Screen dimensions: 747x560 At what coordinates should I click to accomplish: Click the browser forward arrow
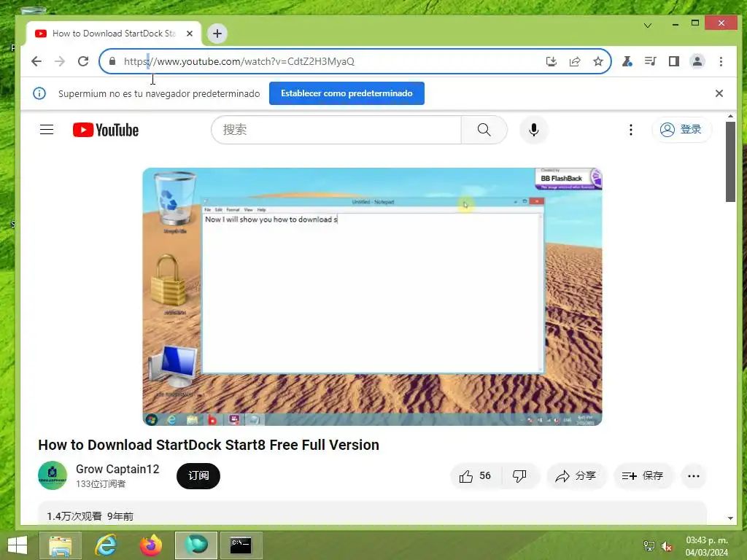click(x=60, y=61)
